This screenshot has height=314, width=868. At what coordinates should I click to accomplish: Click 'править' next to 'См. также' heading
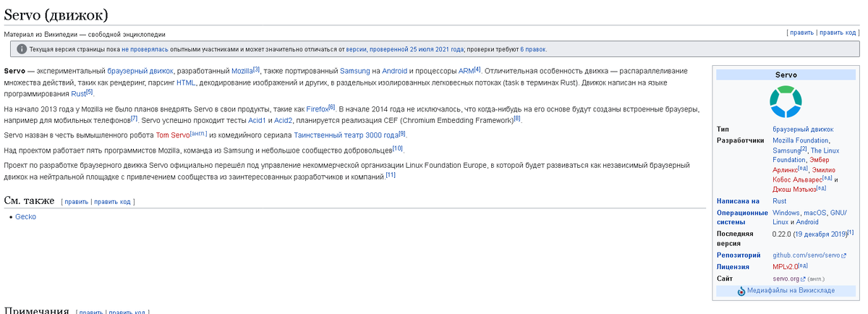click(x=76, y=202)
